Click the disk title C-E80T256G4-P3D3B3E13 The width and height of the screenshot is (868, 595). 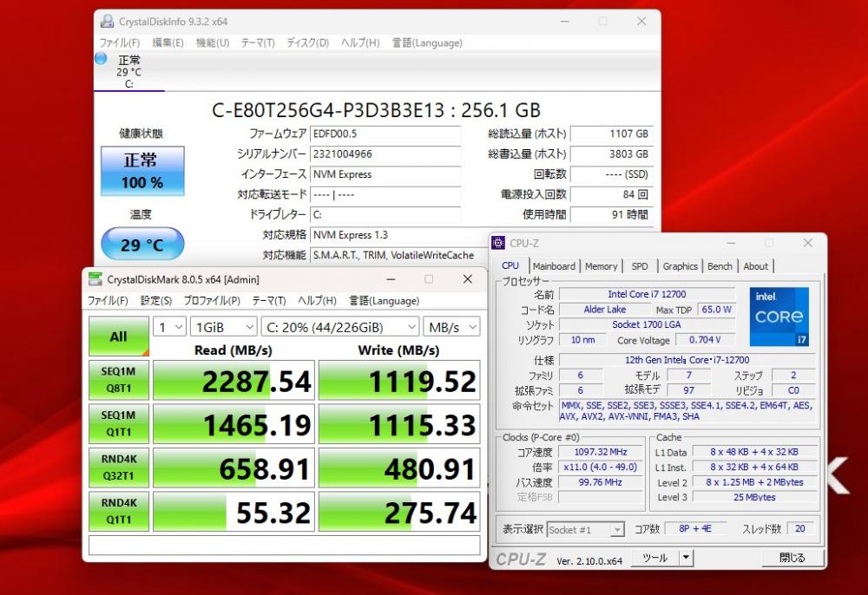(328, 110)
